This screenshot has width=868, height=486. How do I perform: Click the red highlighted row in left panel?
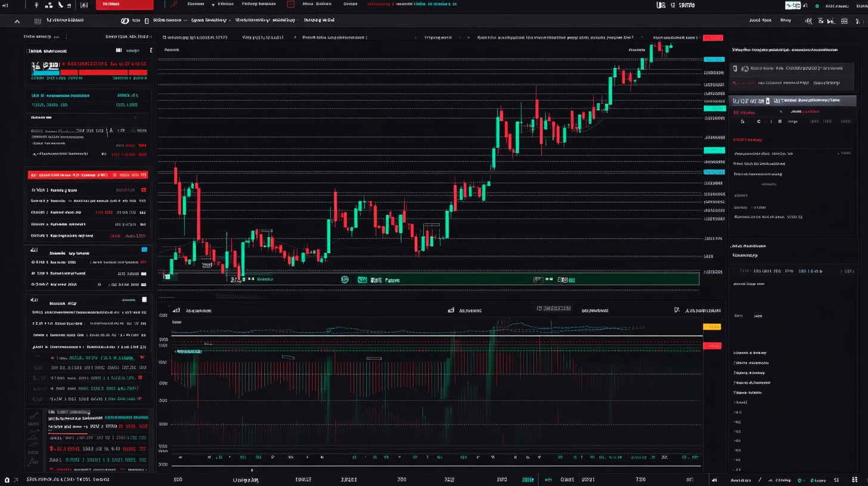click(x=87, y=175)
